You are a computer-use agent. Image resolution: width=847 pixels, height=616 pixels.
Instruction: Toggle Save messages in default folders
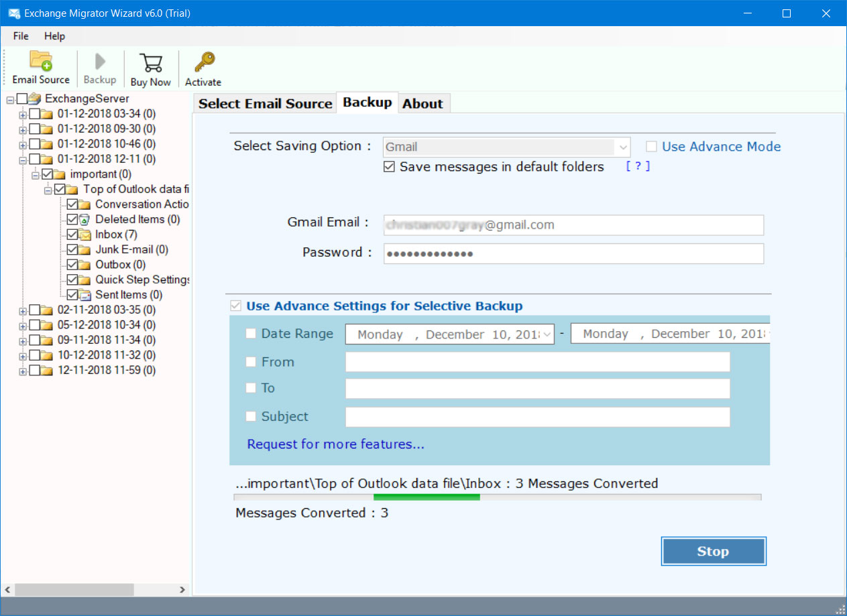click(x=389, y=167)
